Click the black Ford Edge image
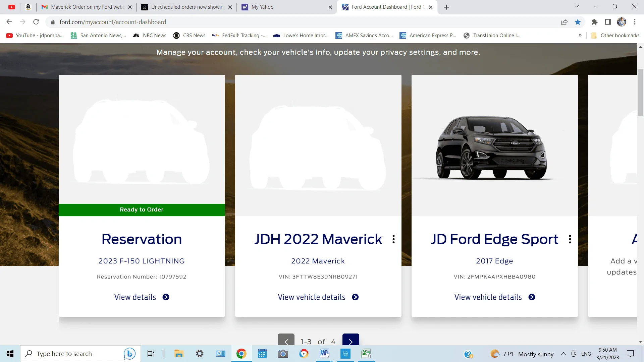The image size is (644, 362). (492, 147)
